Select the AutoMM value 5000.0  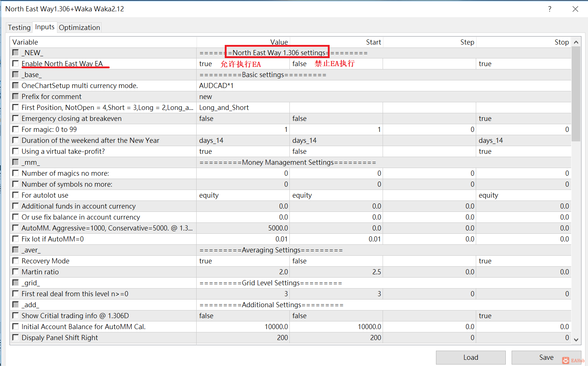(x=243, y=228)
